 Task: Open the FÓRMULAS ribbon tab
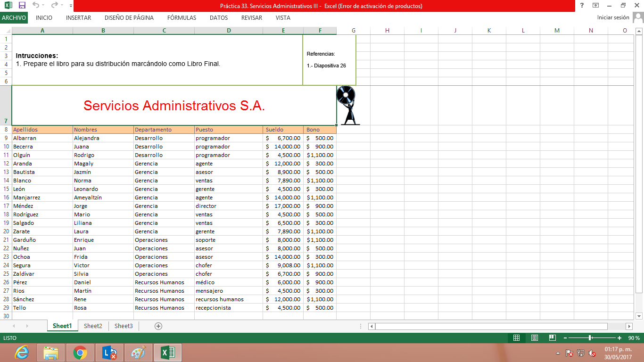coord(182,17)
